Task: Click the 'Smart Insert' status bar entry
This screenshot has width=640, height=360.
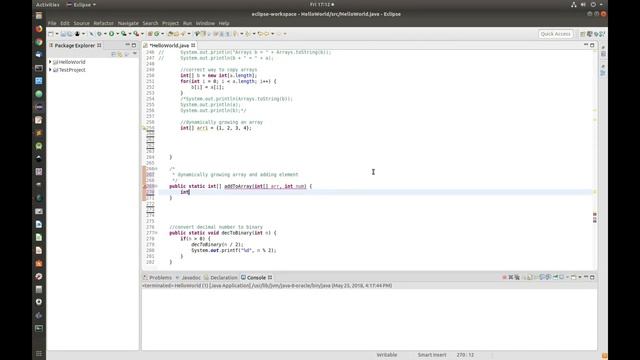Action: point(432,355)
